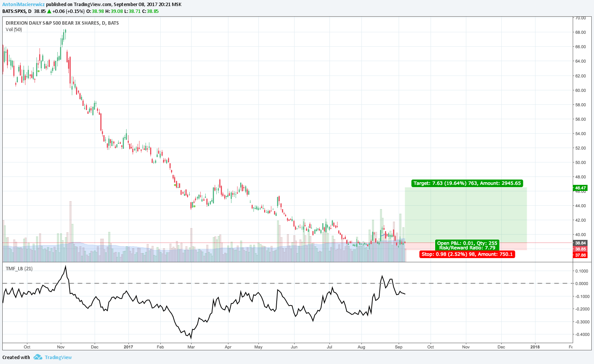The image size is (594, 364).
Task: Click the Apr label on the time axis
Action: (x=228, y=347)
